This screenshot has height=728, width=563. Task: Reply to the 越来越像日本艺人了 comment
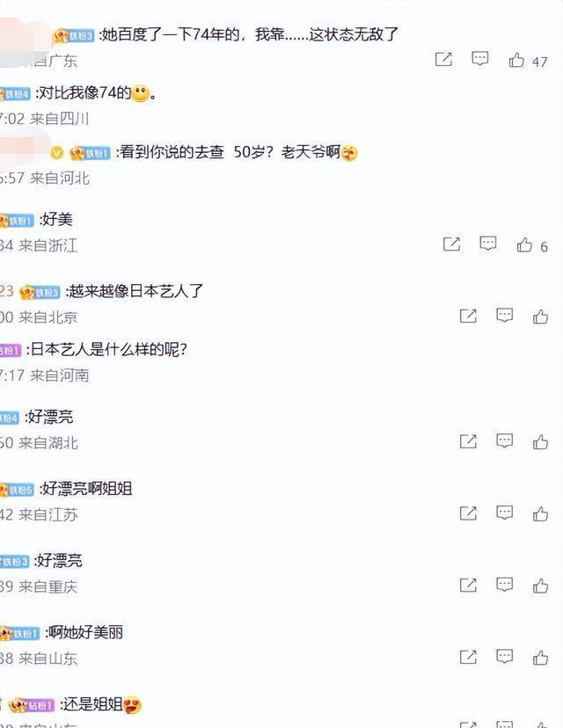tap(504, 316)
